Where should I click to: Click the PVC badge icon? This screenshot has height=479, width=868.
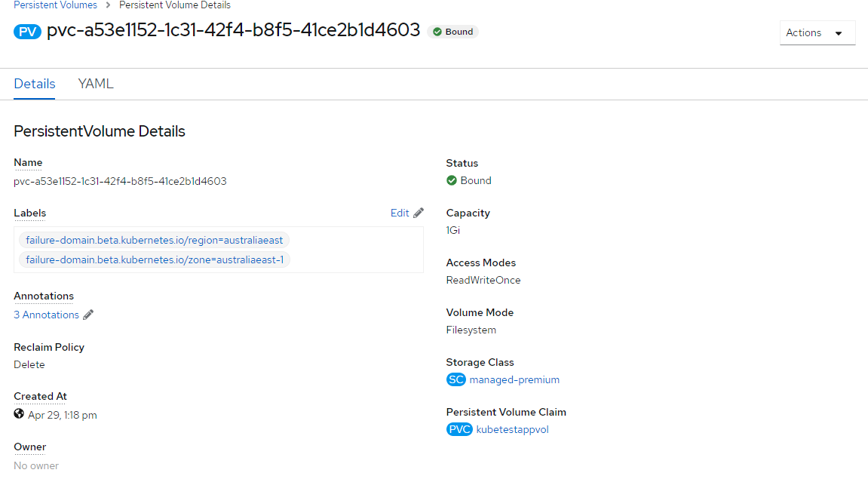[x=459, y=429]
